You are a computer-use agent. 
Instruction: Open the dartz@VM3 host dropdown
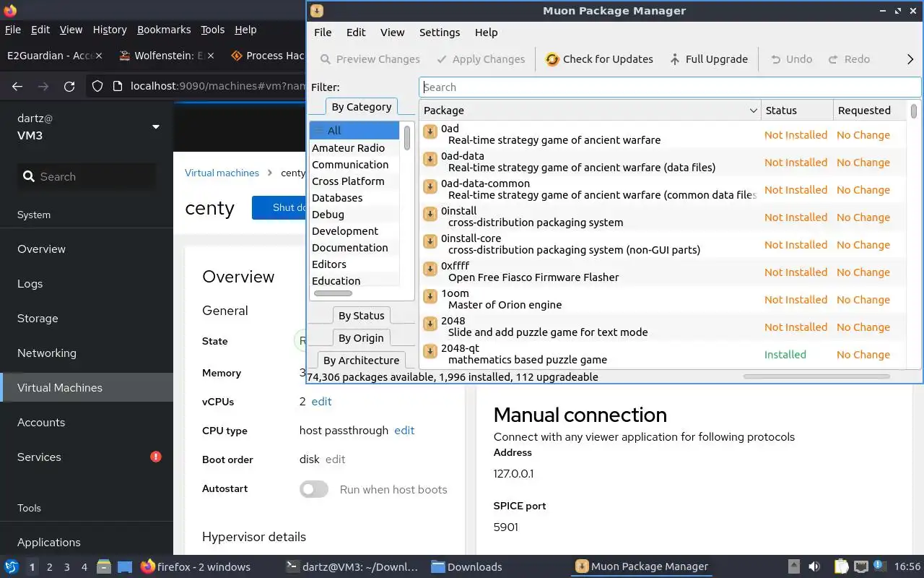click(155, 127)
